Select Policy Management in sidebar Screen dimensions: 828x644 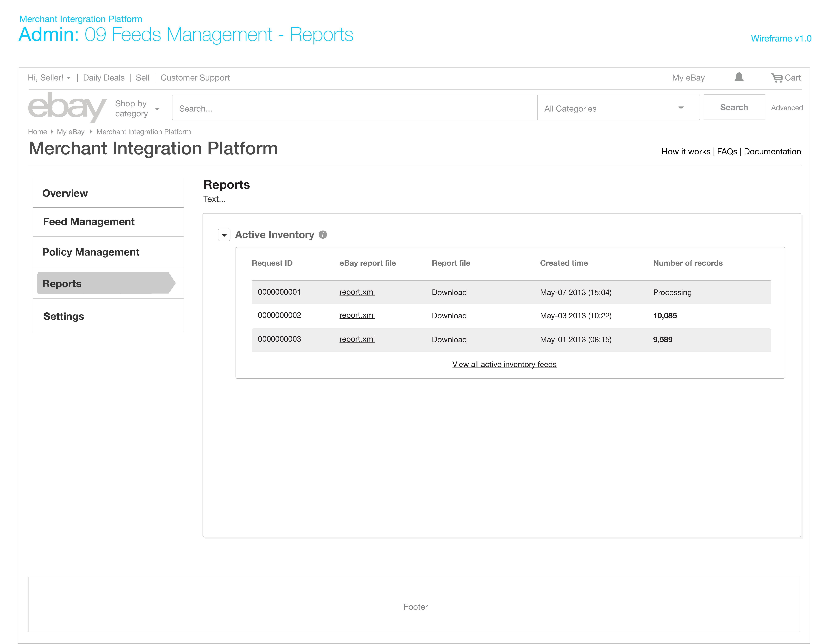pyautogui.click(x=108, y=252)
